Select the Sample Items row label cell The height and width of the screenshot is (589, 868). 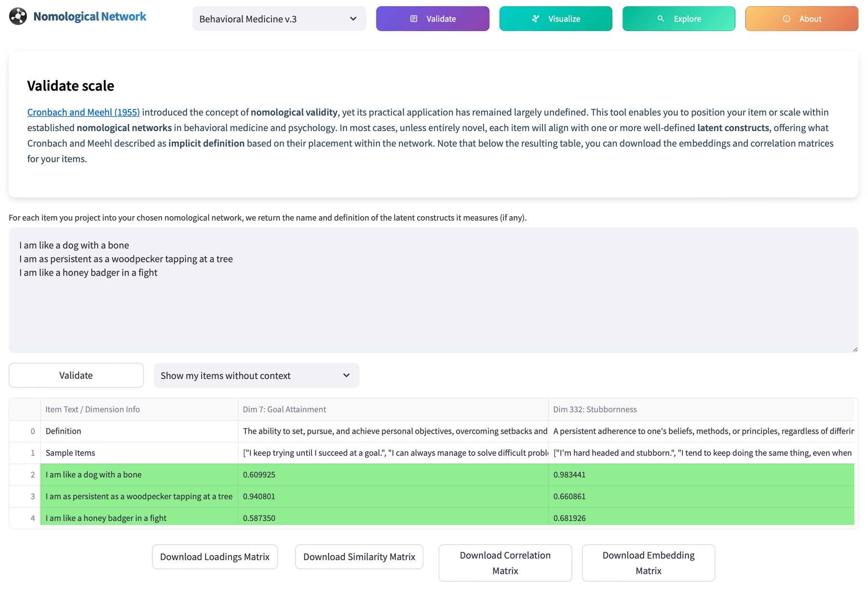coord(139,453)
